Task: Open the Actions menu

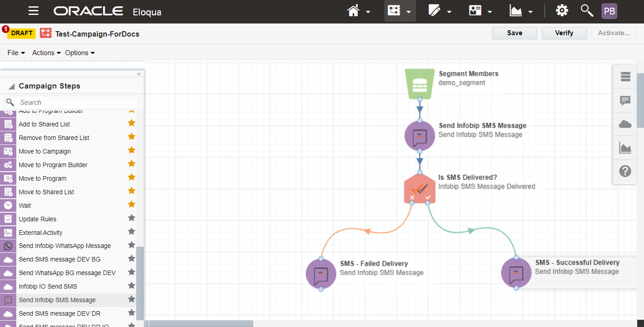Action: (x=46, y=53)
